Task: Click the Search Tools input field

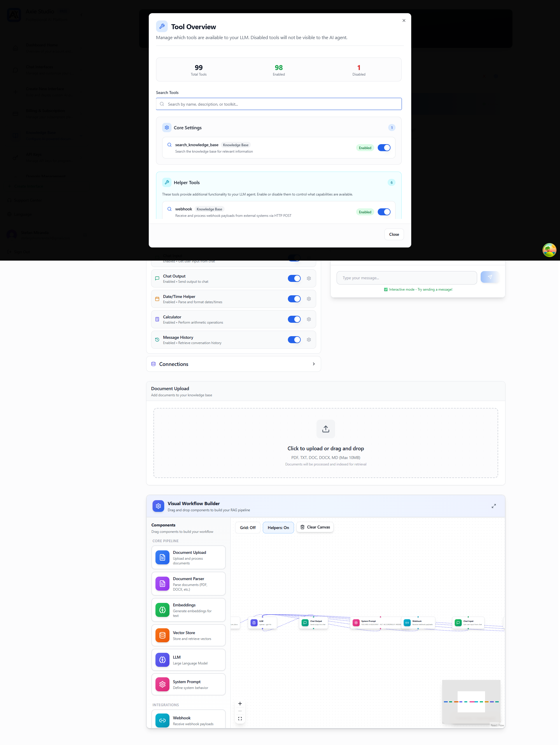Action: click(x=278, y=104)
